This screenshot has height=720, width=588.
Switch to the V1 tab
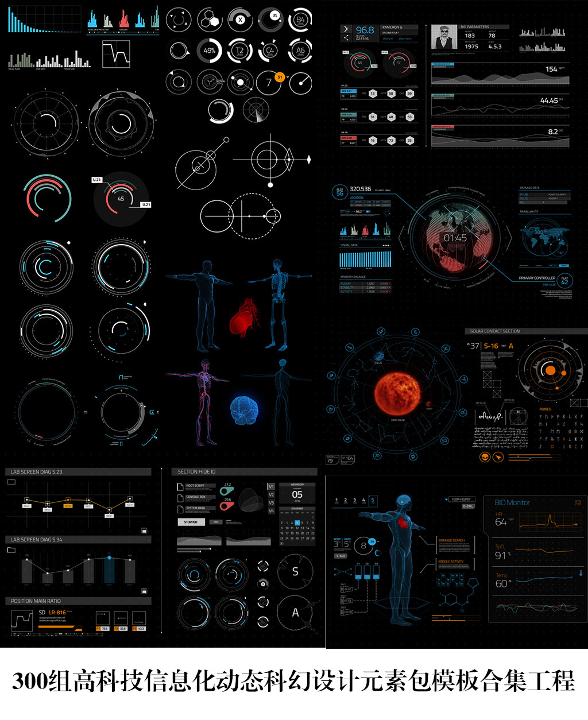tap(272, 487)
